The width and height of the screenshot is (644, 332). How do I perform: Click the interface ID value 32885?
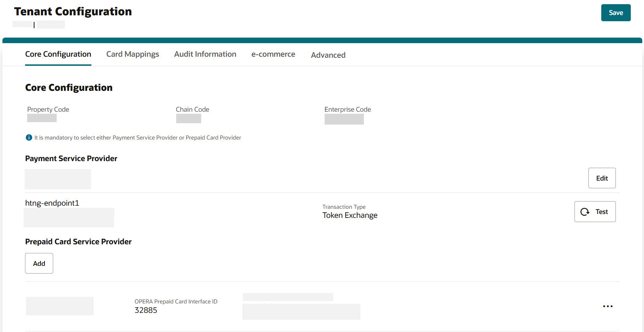(146, 310)
